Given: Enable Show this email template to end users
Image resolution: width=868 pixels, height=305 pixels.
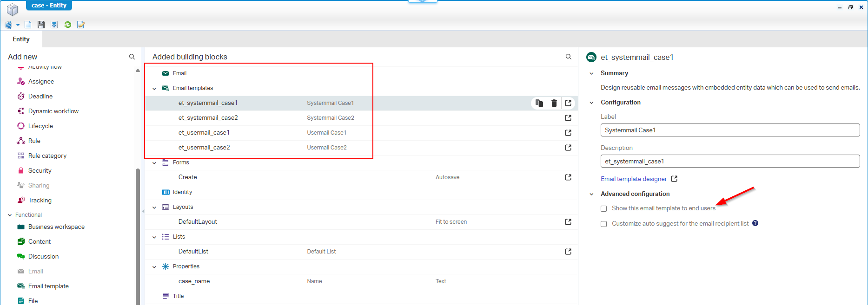Looking at the screenshot, I should [603, 209].
